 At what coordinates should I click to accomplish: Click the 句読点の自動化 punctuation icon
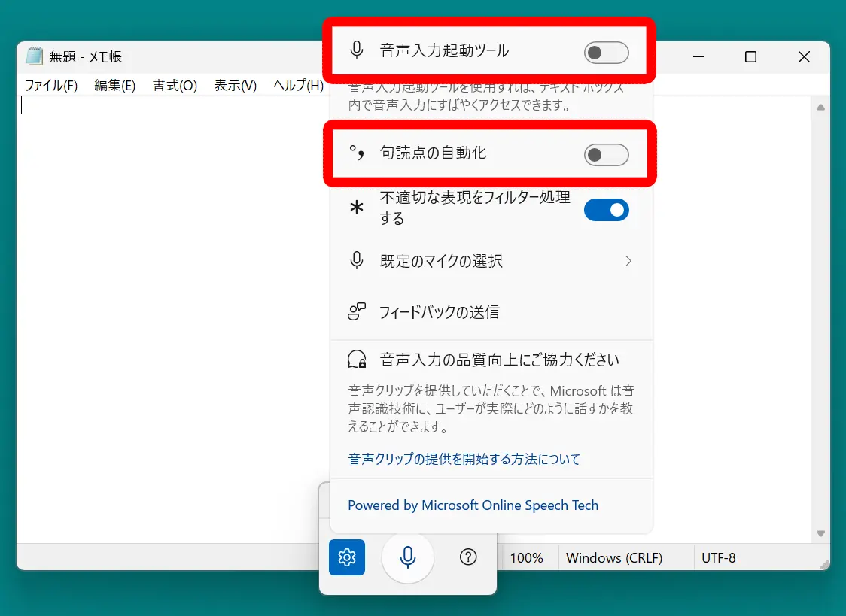point(357,154)
